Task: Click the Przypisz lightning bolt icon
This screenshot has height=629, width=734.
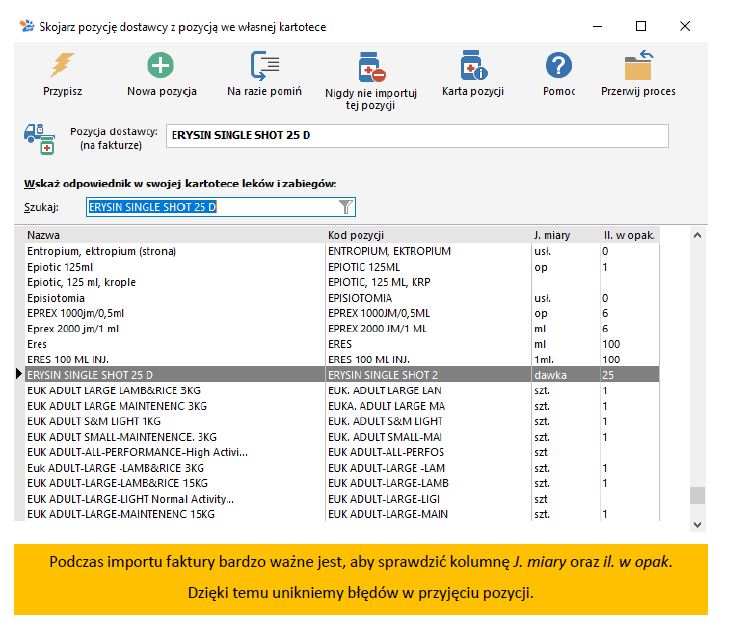Action: [63, 65]
